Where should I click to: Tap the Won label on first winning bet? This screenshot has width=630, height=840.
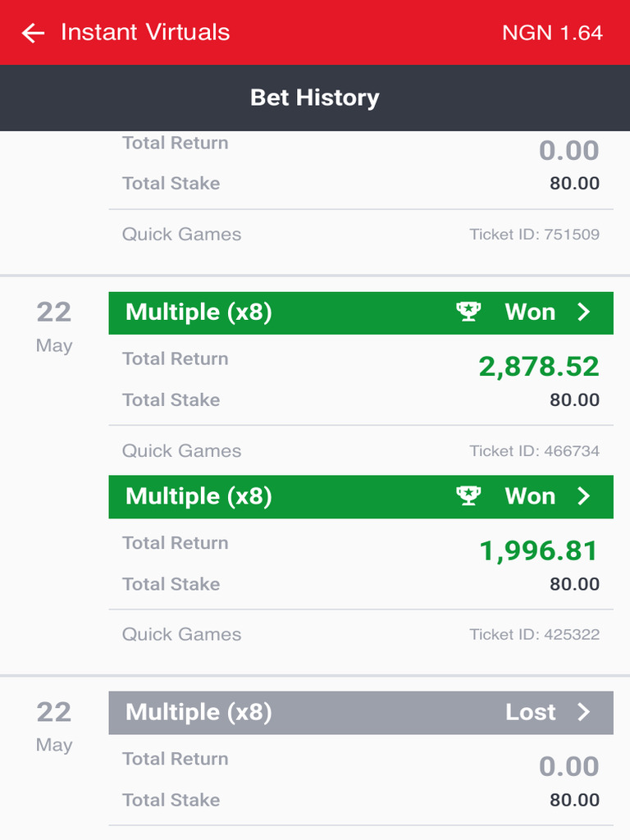pos(530,313)
